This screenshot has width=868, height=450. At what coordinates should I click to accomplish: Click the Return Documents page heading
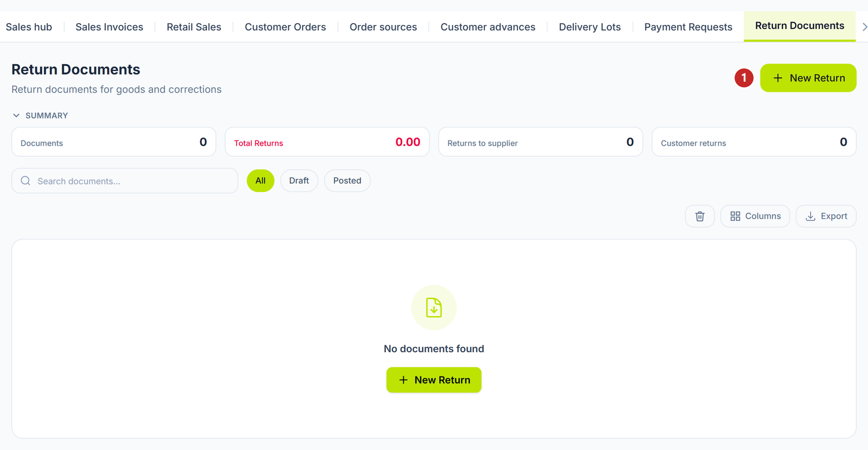[x=76, y=69]
